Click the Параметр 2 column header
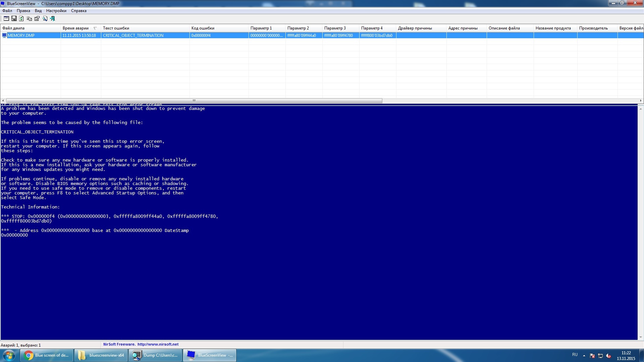The height and width of the screenshot is (362, 644). pos(304,28)
